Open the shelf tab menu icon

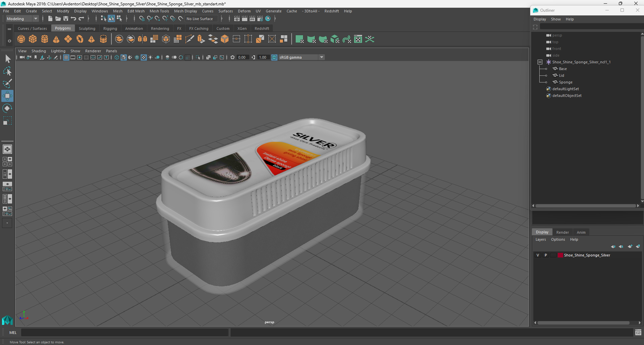[x=9, y=29]
